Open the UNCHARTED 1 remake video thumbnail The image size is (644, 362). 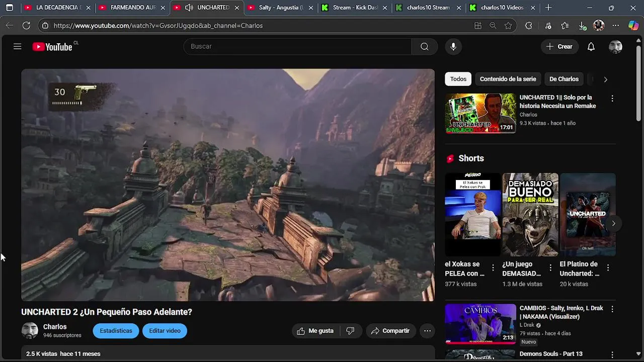[480, 113]
